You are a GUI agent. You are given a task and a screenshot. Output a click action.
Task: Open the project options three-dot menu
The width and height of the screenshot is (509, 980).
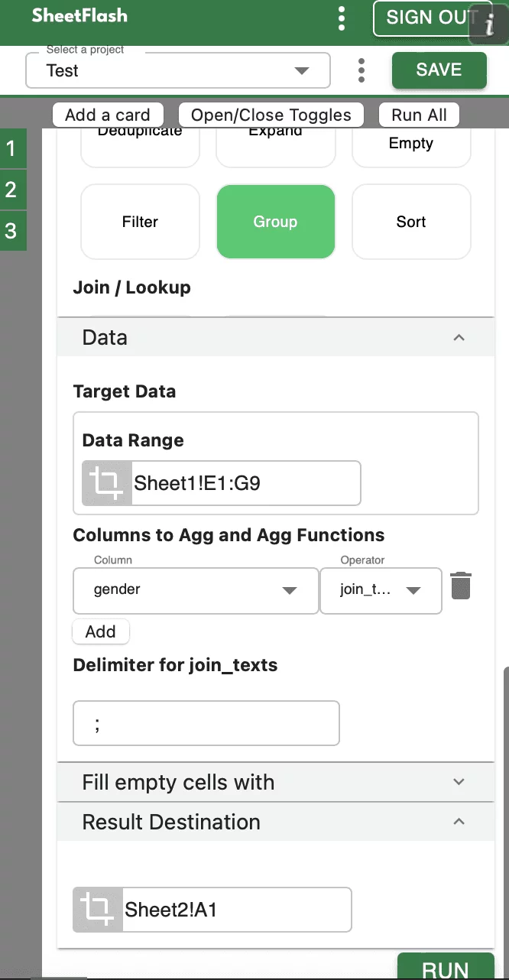361,70
